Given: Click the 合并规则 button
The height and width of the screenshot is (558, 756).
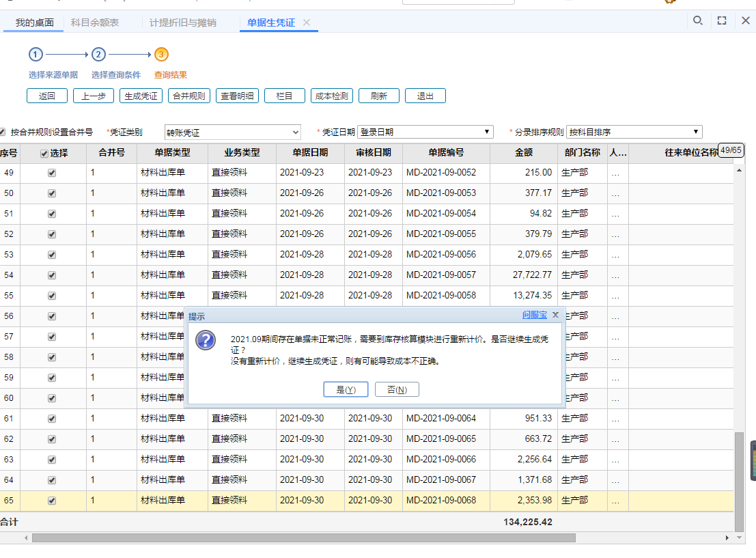Looking at the screenshot, I should point(189,96).
